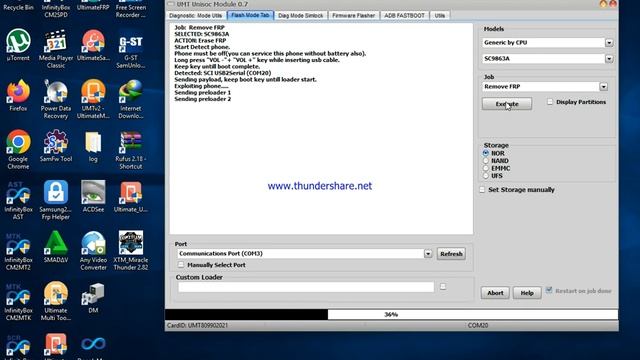Expand the Remove FRP job dropdown
The image size is (640, 360).
pos(603,87)
